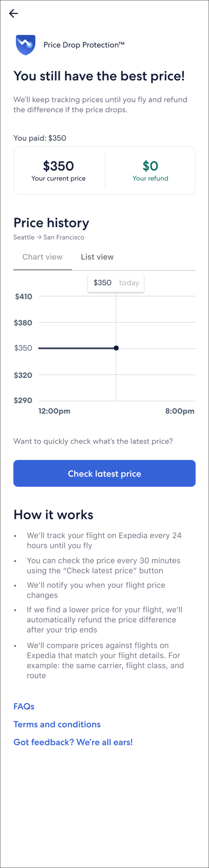Screen dimensions: 209x868
Task: Click the $350 current price amount
Action: tap(58, 166)
